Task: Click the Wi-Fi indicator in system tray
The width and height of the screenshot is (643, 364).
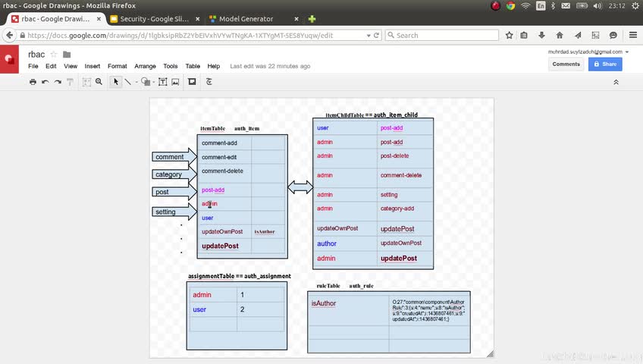Action: tap(525, 6)
